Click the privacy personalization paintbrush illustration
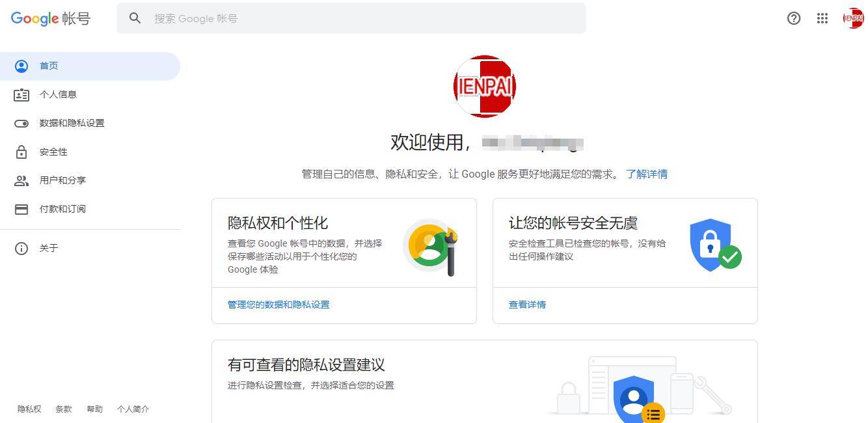Screen dimensions: 868x423 pyautogui.click(x=431, y=247)
